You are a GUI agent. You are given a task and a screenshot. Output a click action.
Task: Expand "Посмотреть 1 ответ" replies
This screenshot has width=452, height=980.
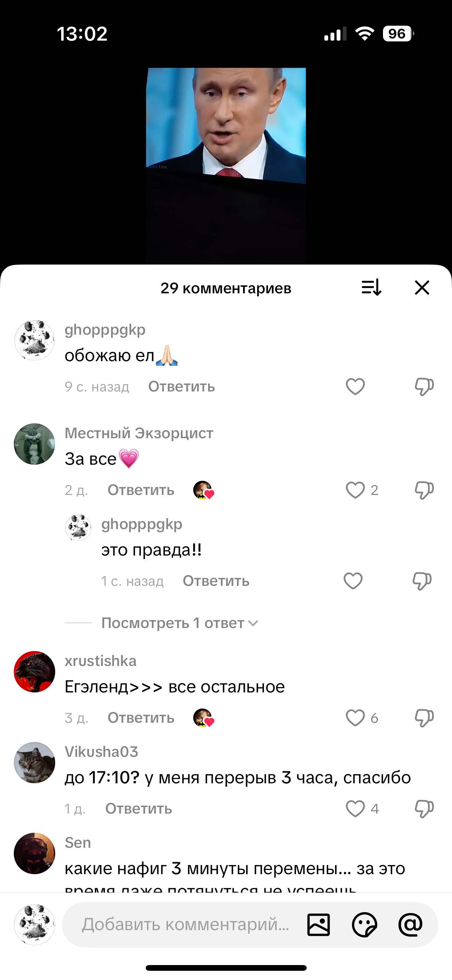(180, 623)
